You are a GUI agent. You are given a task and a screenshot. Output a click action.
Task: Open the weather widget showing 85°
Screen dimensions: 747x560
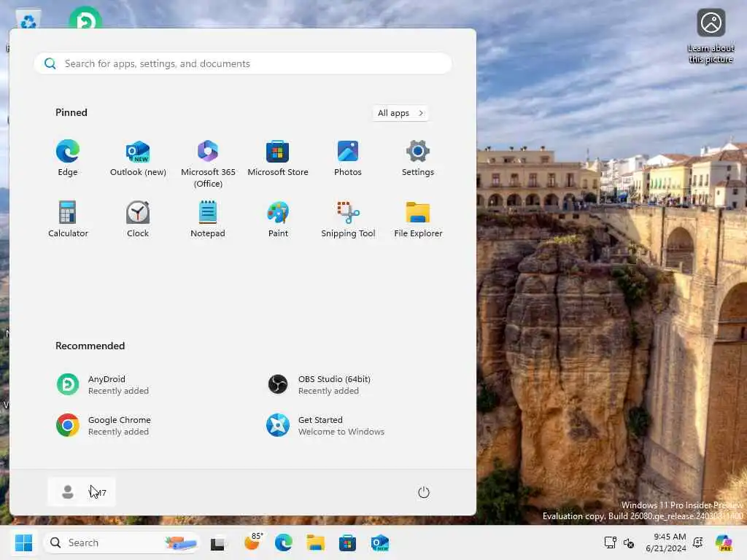click(253, 542)
